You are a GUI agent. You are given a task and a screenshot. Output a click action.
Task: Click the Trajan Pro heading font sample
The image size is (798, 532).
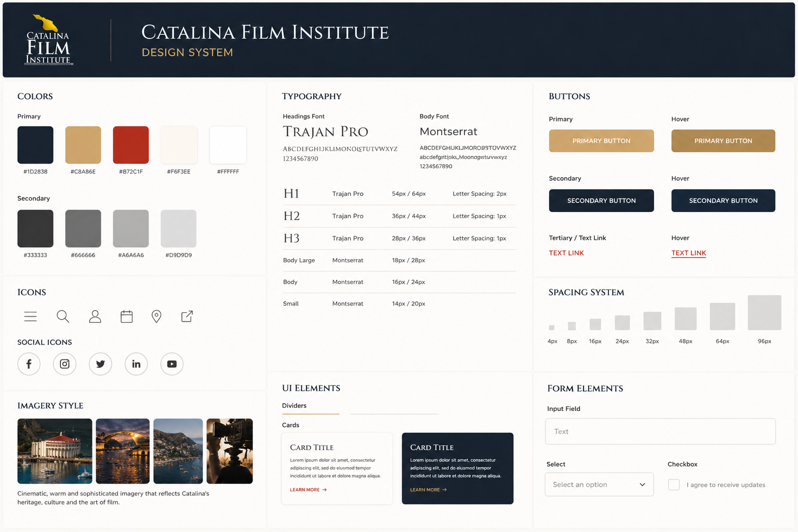click(325, 132)
